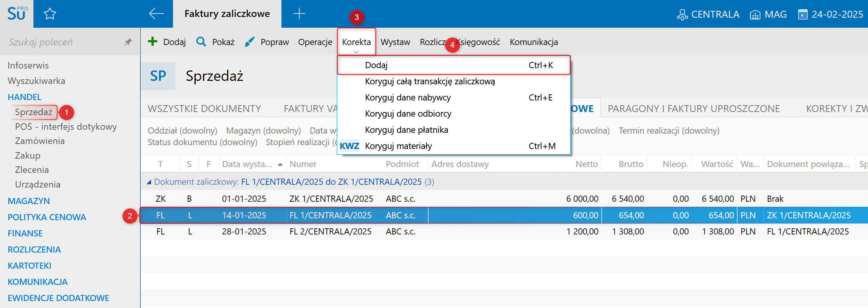The image size is (868, 308).
Task: Choose Koryguj materiały
Action: (x=454, y=146)
